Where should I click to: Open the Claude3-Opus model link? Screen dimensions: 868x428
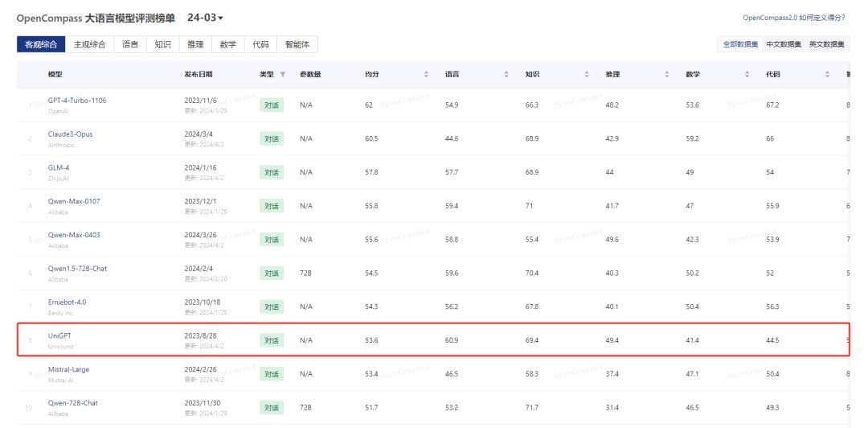click(70, 134)
